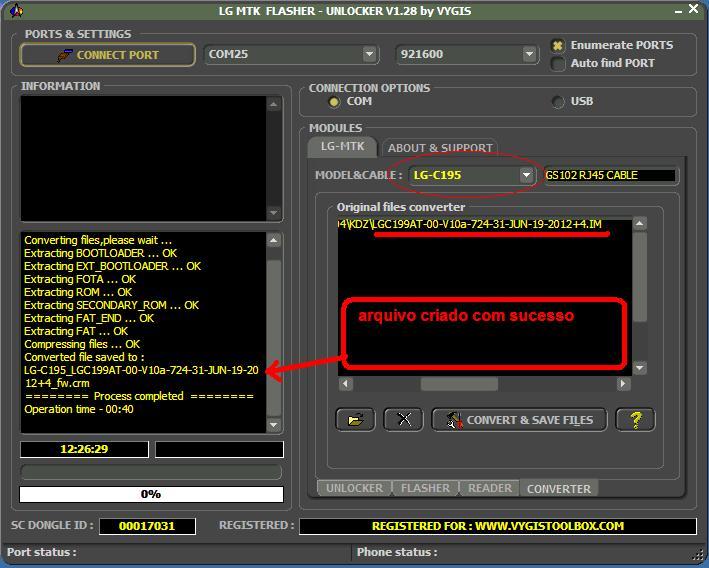Click the log panel scroll-up arrow
Viewport: 709px width, 568px height.
274,240
